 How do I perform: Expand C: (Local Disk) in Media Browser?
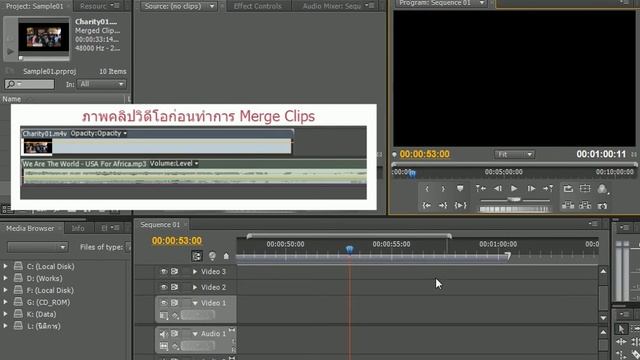(x=6, y=266)
